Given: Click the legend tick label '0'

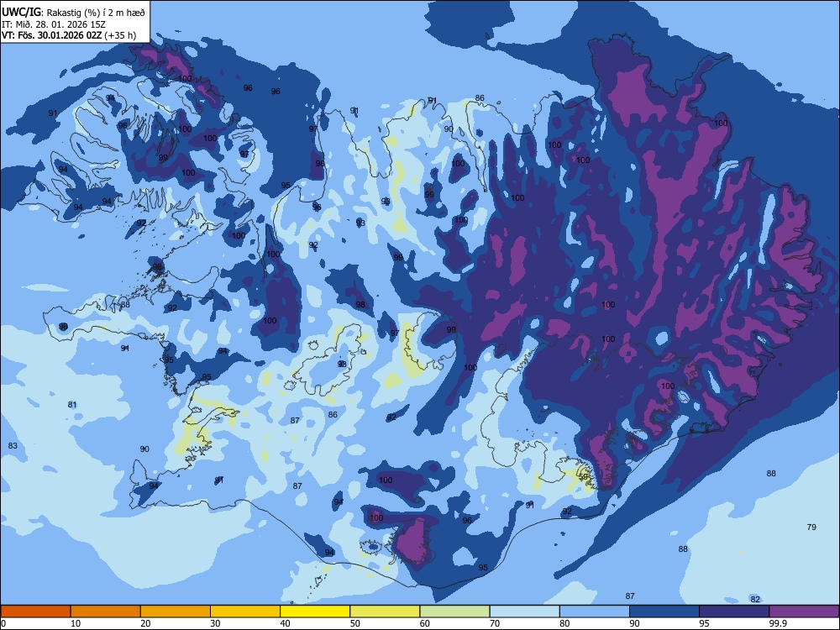Looking at the screenshot, I should pyautogui.click(x=3, y=623).
